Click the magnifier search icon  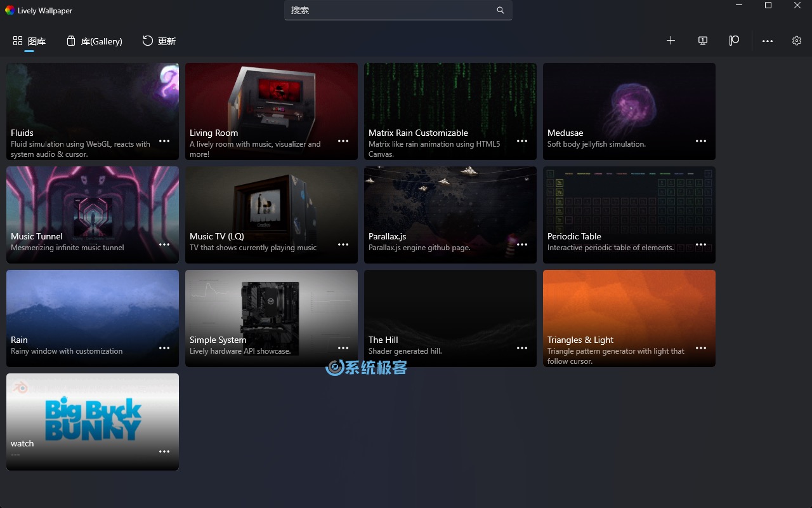[501, 10]
